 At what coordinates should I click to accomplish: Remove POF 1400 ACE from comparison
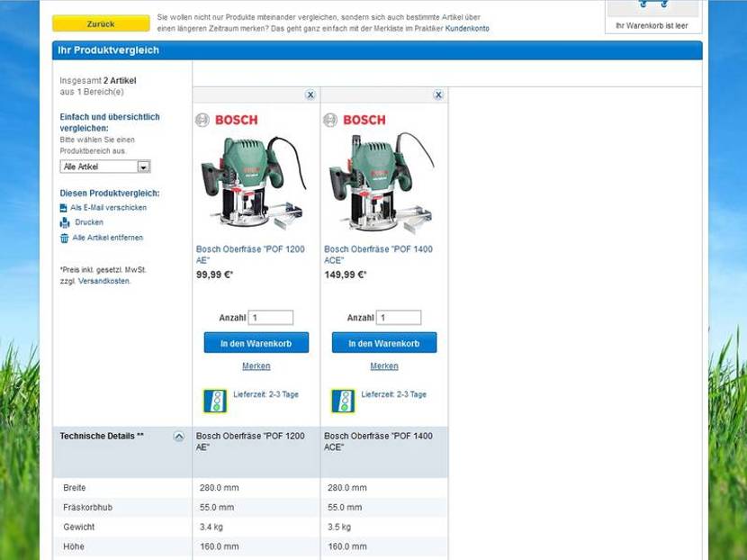point(438,95)
